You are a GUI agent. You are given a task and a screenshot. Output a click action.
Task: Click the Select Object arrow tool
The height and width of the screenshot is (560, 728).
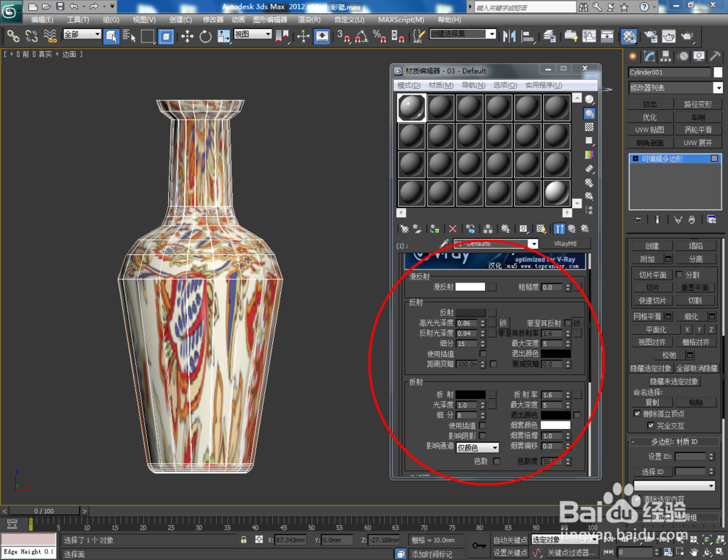click(111, 36)
